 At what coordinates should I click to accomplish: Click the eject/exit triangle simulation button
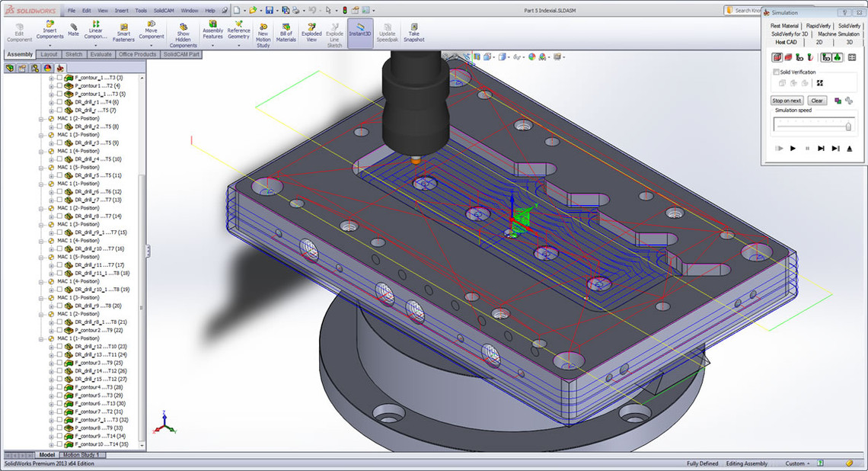pos(850,149)
